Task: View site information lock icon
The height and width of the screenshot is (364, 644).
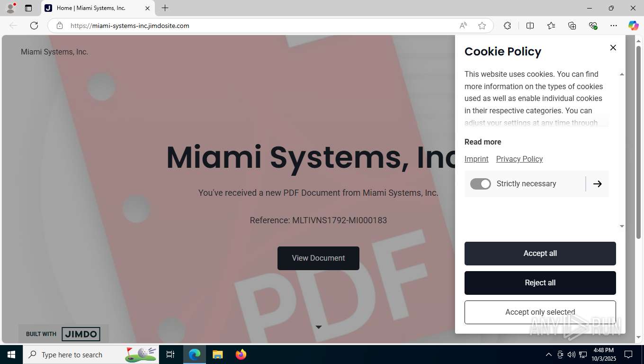Action: pyautogui.click(x=60, y=26)
